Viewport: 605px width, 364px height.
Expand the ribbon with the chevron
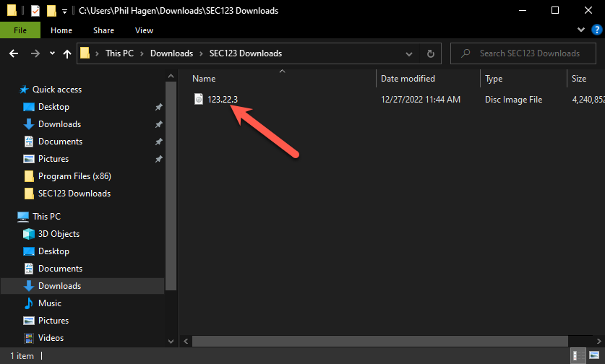click(580, 30)
